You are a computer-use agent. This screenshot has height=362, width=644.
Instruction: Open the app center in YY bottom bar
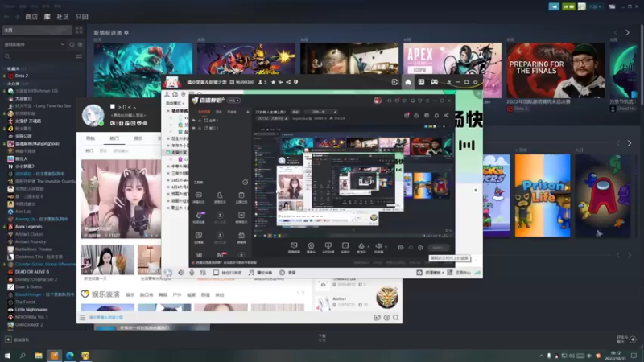(x=459, y=273)
